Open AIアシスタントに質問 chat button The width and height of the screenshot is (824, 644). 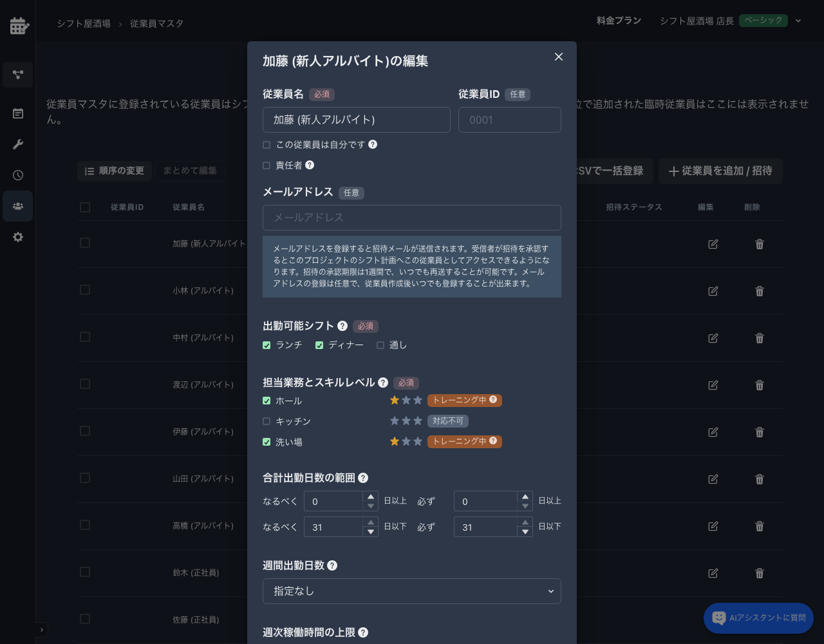click(758, 618)
